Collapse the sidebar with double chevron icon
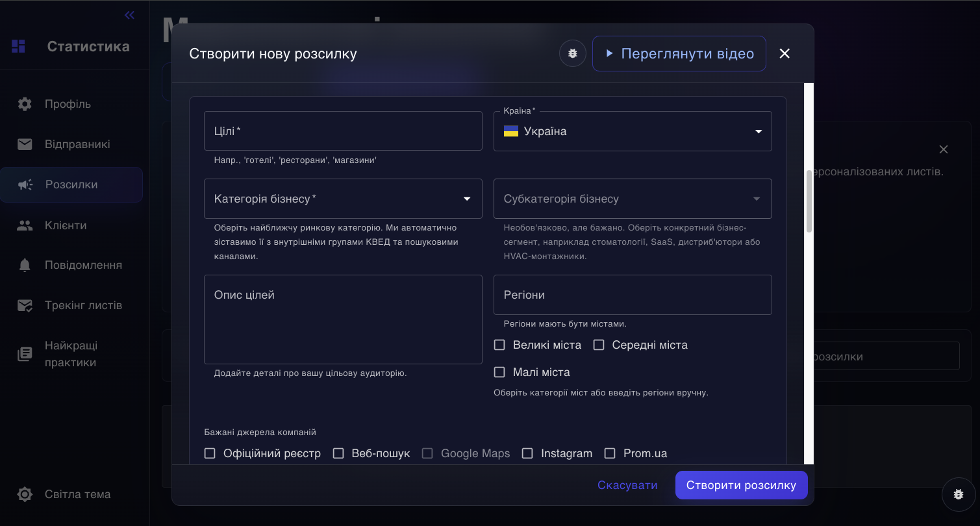980x526 pixels. (129, 15)
